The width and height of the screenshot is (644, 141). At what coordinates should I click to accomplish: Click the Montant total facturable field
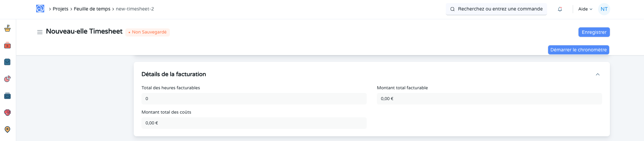coord(489,99)
